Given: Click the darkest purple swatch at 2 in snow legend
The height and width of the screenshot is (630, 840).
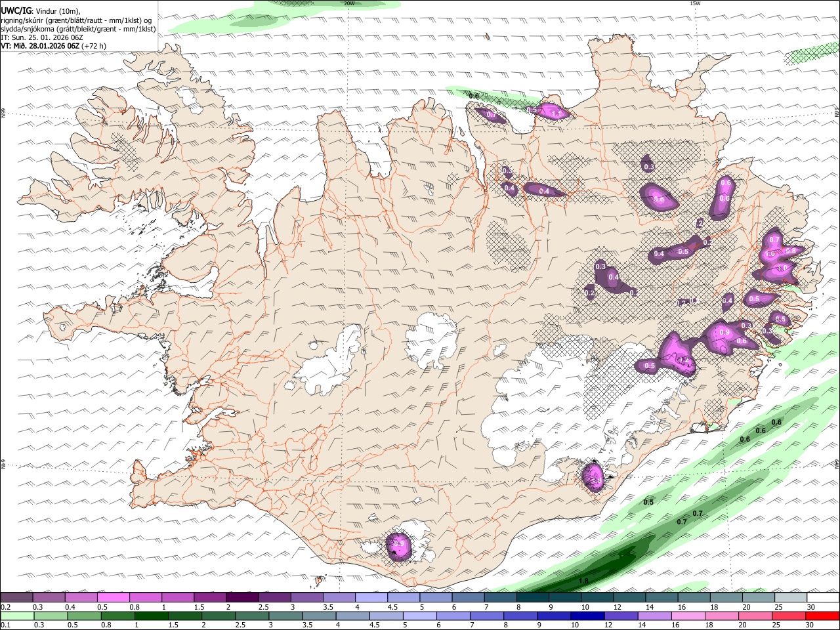Looking at the screenshot, I should pos(242,597).
